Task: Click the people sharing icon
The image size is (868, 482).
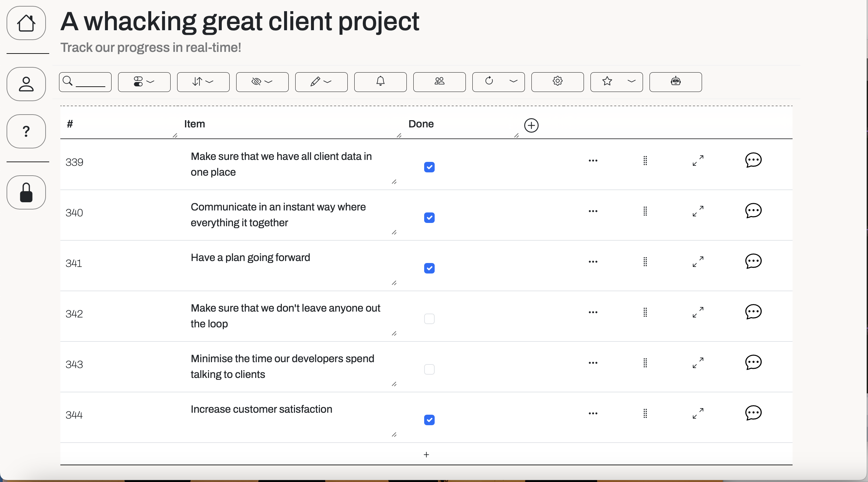Action: click(439, 82)
